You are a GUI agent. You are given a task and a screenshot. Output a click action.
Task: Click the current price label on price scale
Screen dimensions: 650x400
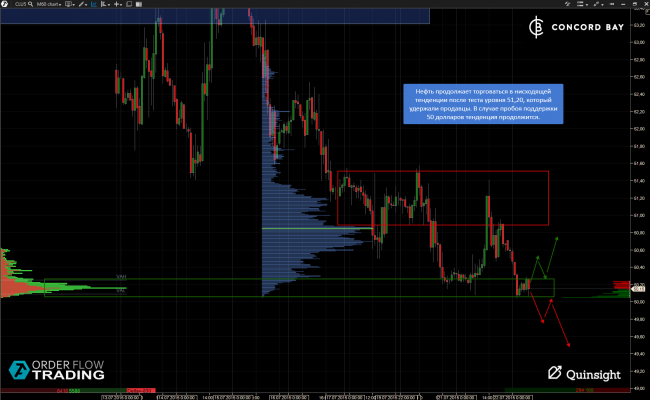pos(640,288)
